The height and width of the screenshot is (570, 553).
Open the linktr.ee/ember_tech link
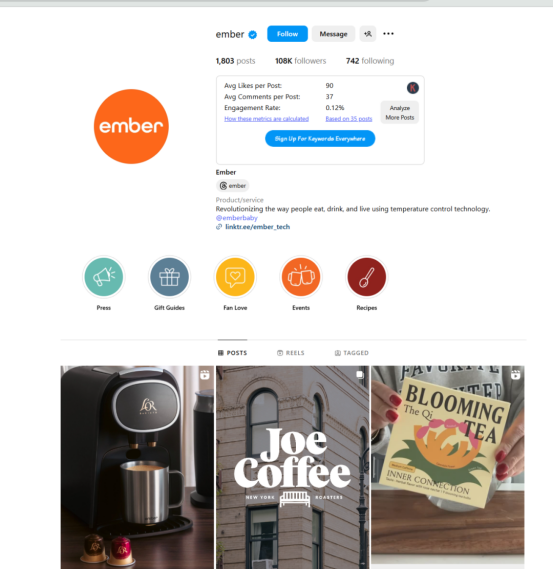(x=257, y=227)
